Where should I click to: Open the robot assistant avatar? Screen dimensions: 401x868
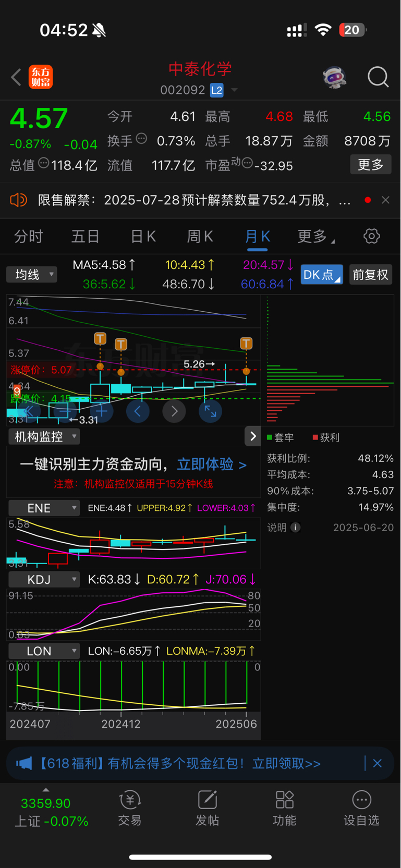[334, 77]
